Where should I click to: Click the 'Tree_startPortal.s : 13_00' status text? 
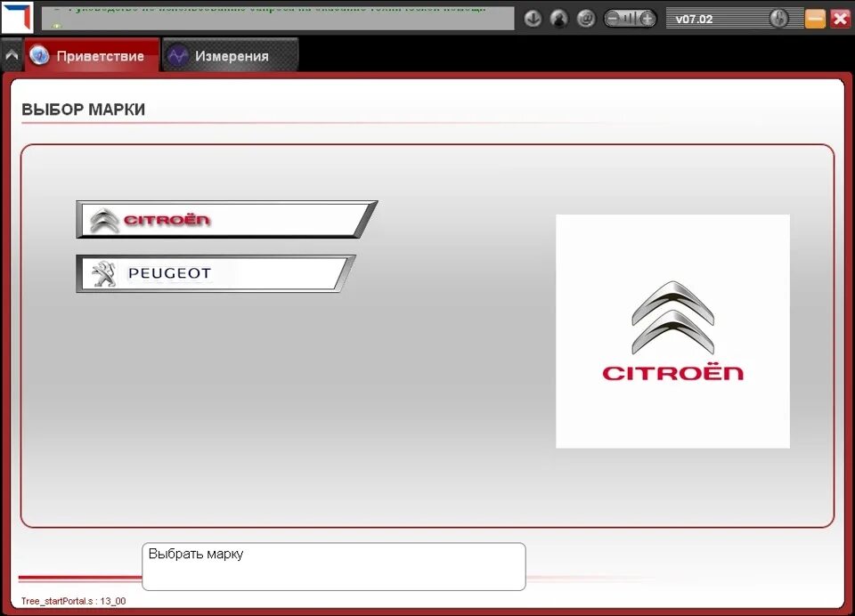pyautogui.click(x=74, y=601)
